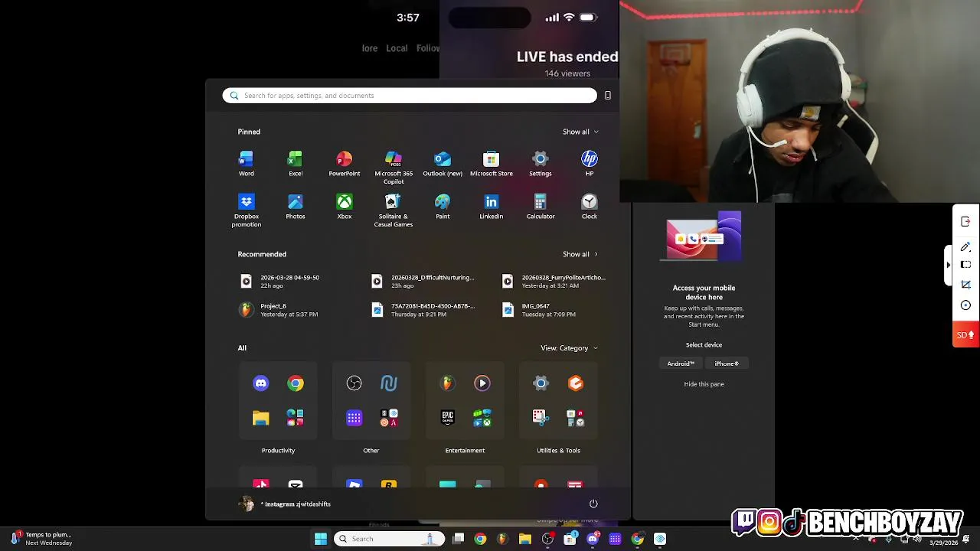Launch the HP app
Image resolution: width=980 pixels, height=551 pixels.
click(589, 163)
